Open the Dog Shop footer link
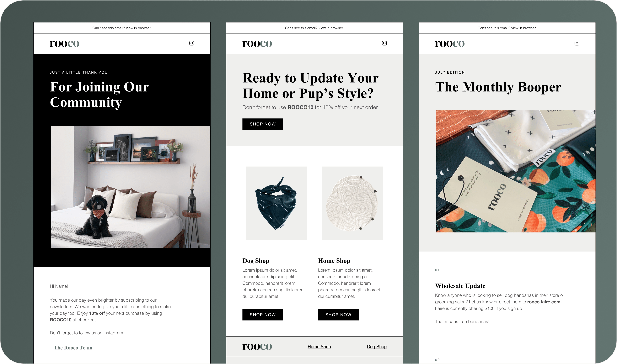617x364 pixels. point(377,347)
